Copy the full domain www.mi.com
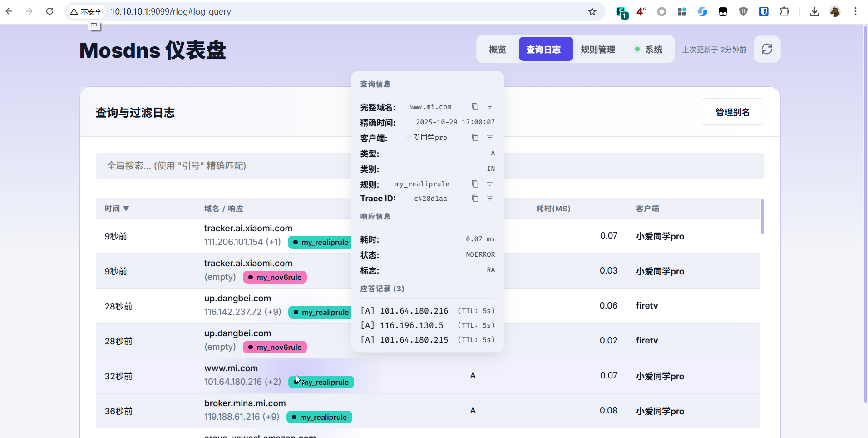 (475, 107)
